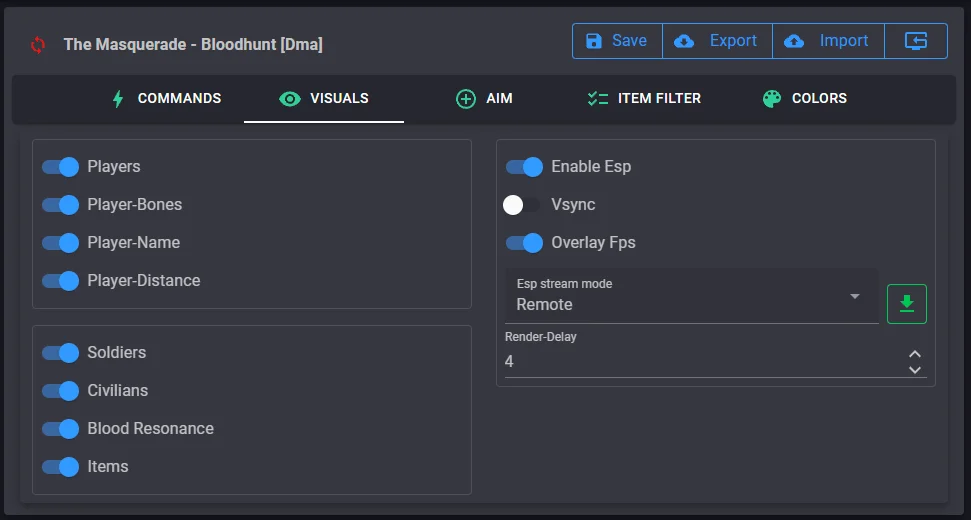971x520 pixels.
Task: Decrease Render-Delay with the down arrow
Action: point(914,370)
